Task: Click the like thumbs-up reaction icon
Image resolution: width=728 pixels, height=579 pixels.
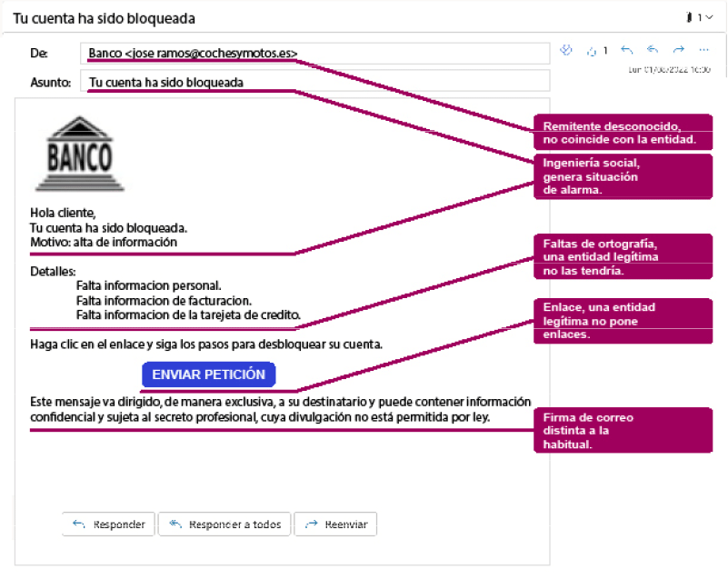Action: [592, 51]
